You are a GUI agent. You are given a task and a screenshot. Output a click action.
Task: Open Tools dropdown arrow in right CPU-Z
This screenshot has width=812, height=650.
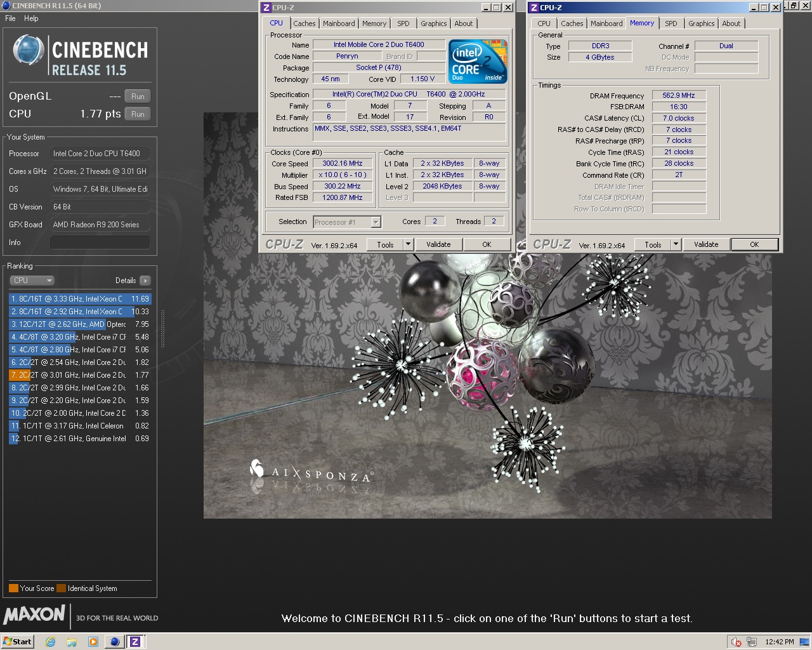point(676,244)
